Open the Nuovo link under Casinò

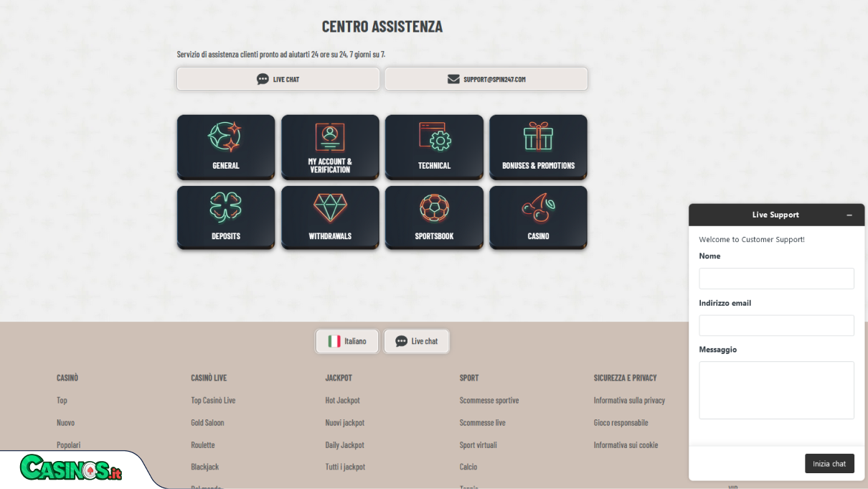coord(65,422)
